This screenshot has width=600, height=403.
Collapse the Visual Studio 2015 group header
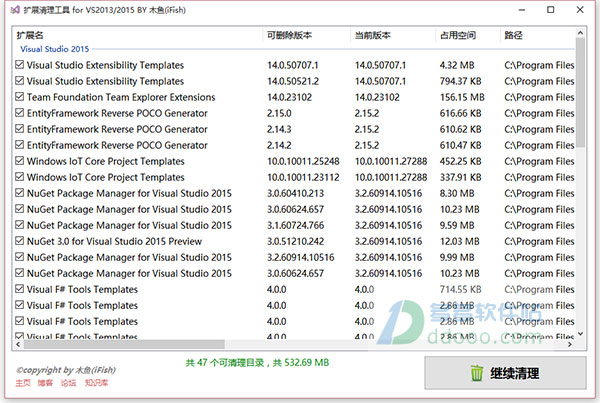tap(54, 49)
